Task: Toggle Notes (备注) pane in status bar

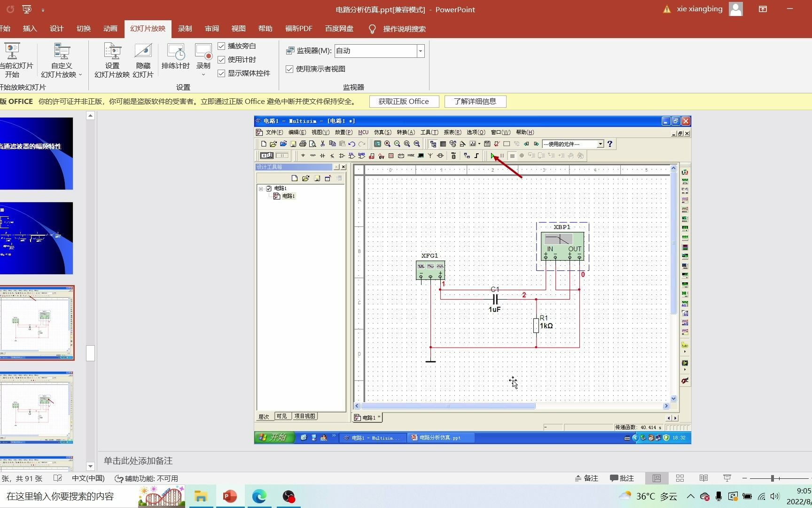Action: (586, 478)
